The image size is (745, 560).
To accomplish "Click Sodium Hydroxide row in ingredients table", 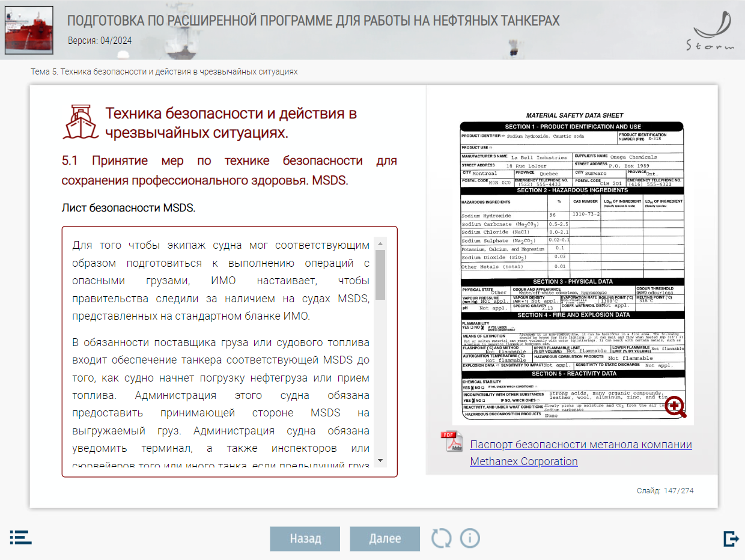I will (x=573, y=215).
